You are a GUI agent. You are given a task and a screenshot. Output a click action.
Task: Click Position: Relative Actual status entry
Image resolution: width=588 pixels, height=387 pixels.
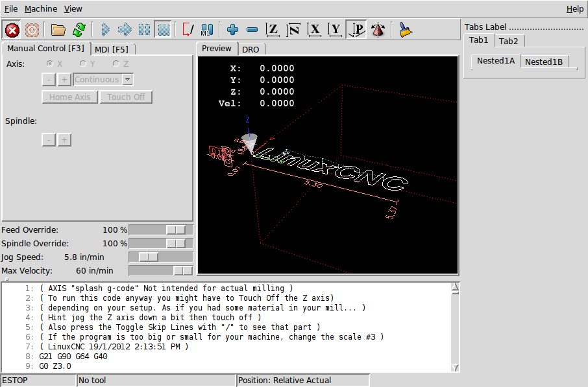[303, 381]
